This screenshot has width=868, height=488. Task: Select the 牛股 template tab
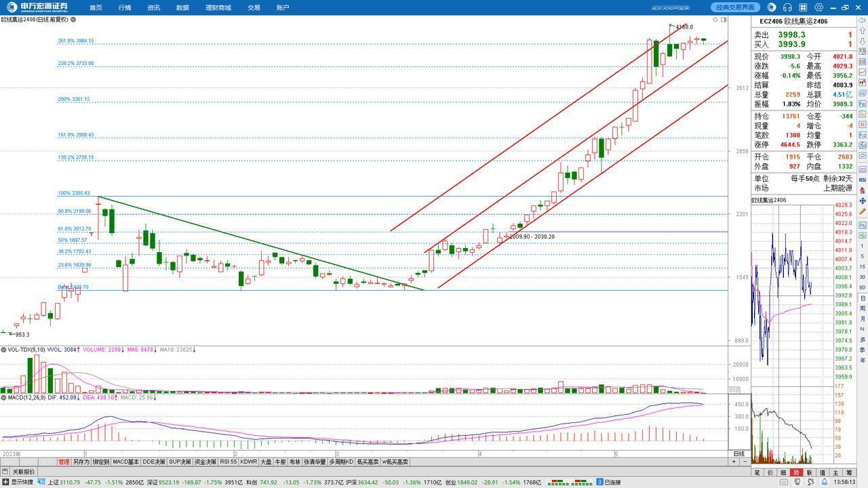280,462
